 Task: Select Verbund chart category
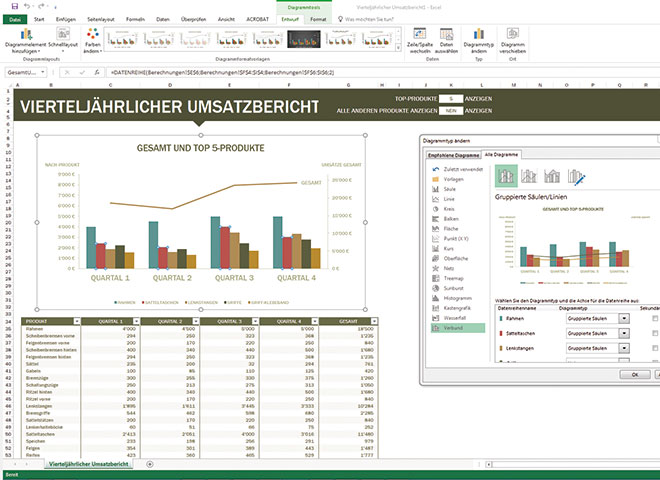pyautogui.click(x=458, y=328)
